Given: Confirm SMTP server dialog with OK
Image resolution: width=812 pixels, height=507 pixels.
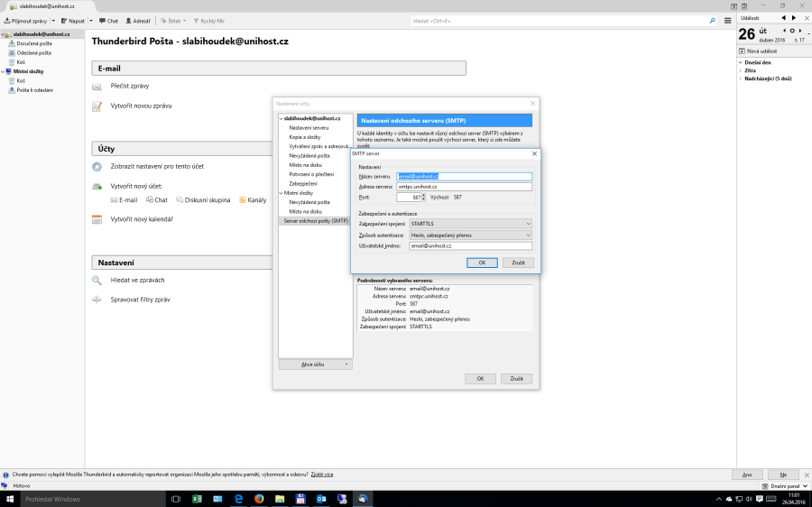Looking at the screenshot, I should coord(482,263).
